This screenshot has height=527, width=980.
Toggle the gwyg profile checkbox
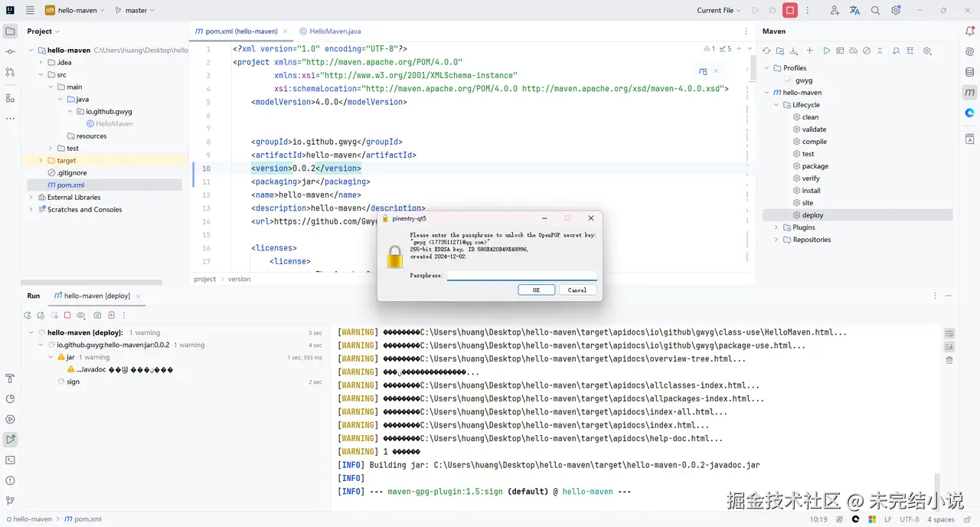point(789,80)
